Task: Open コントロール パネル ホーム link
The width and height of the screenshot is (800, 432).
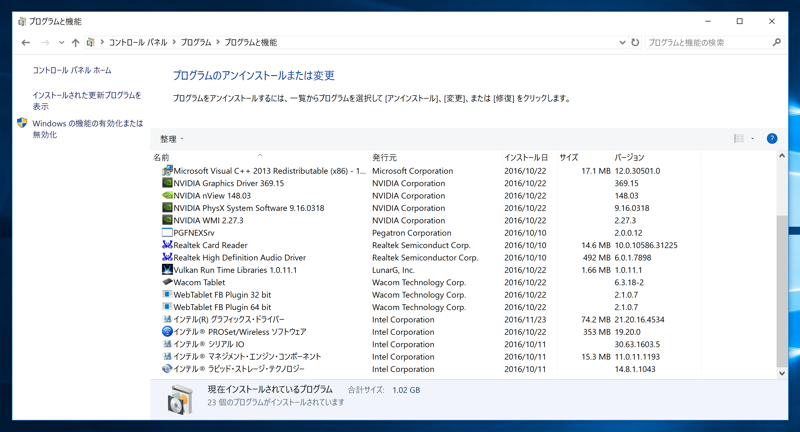Action: coord(72,70)
